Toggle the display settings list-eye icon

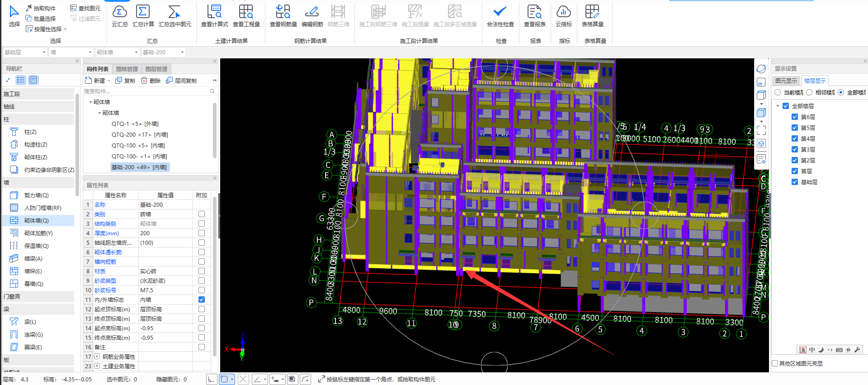761,159
